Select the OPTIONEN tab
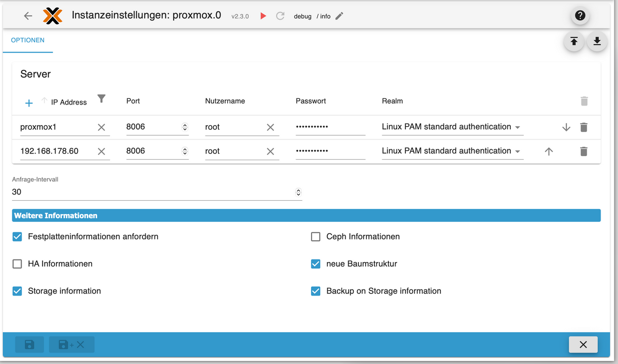 [x=28, y=40]
